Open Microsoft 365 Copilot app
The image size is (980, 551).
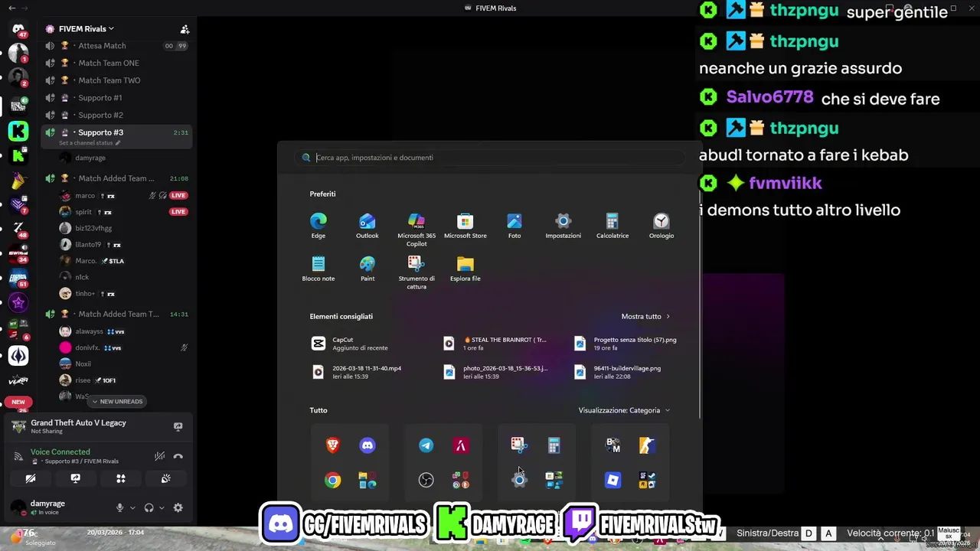point(416,230)
